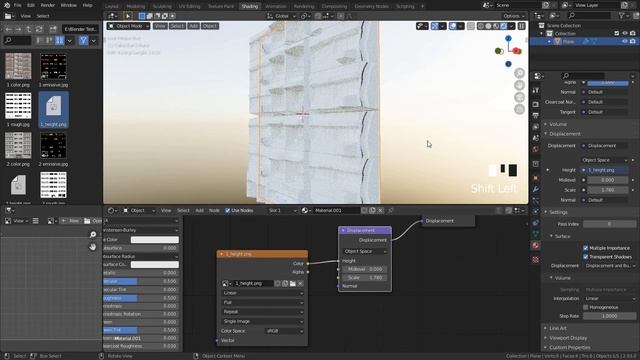Open Displacement method dropdown under Surface
This screenshot has height=360, width=640.
coord(609,266)
